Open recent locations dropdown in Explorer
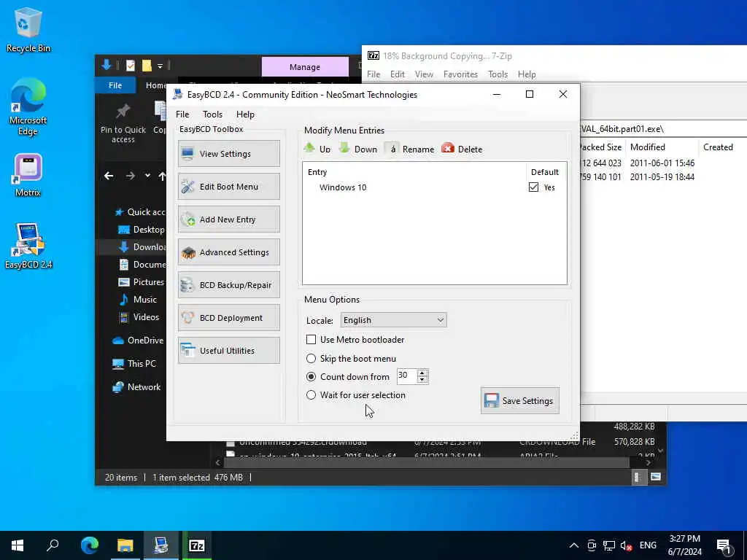 coord(147,176)
